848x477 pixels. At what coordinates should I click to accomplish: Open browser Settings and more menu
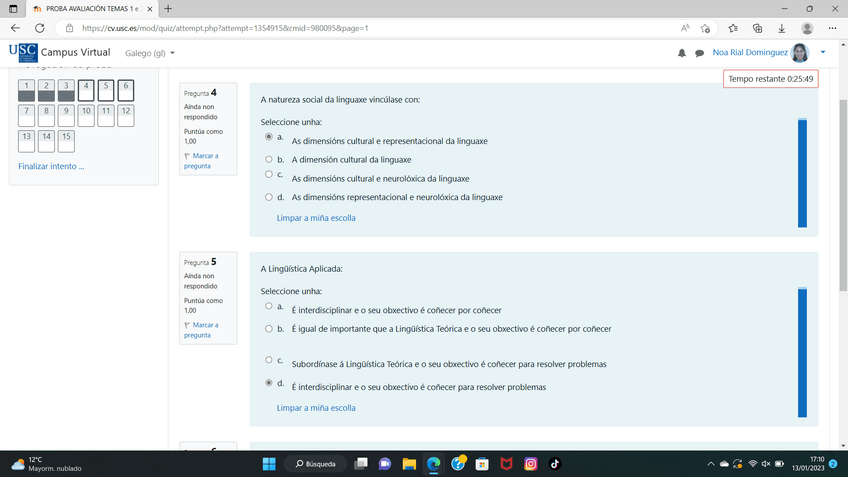point(832,28)
